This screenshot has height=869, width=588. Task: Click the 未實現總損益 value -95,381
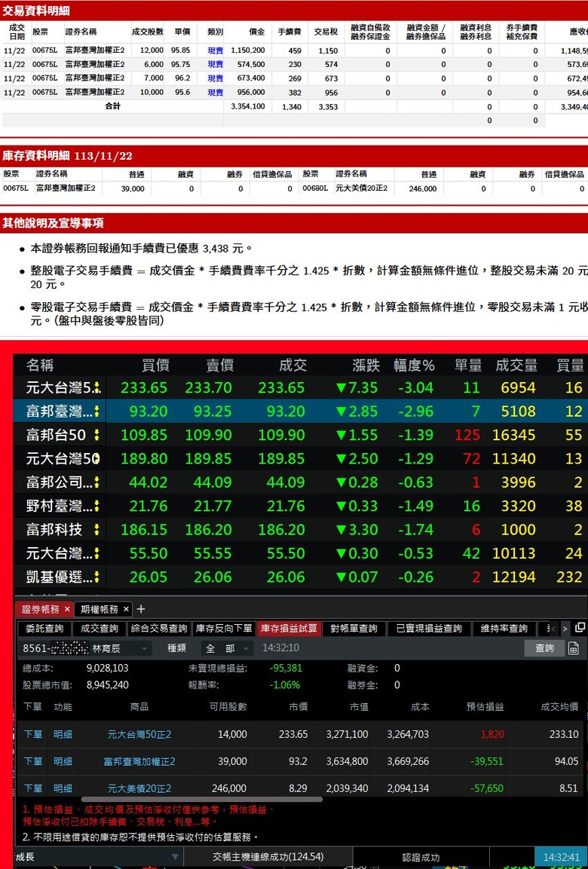pyautogui.click(x=286, y=668)
